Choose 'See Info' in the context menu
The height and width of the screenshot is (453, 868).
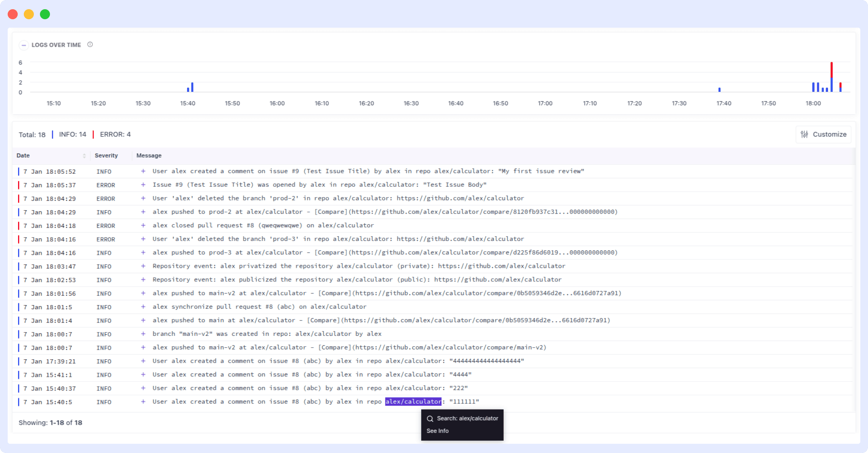438,431
